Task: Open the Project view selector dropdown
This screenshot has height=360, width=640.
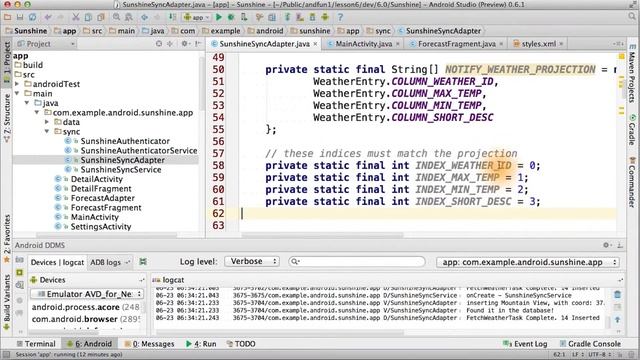Action: (x=46, y=44)
